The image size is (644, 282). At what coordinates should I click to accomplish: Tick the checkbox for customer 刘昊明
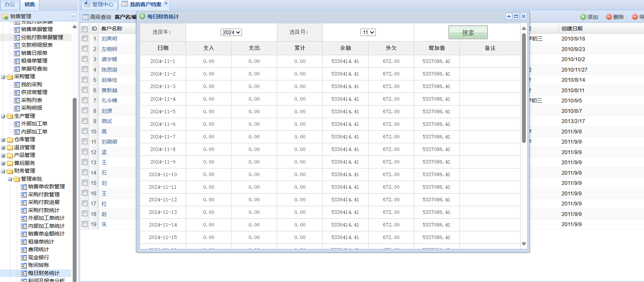(x=85, y=38)
